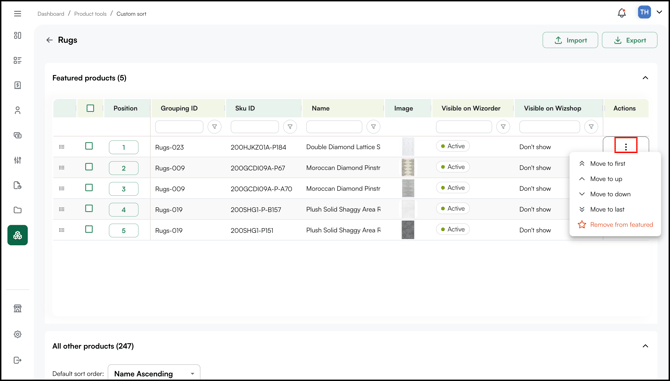Click the Visible on Wizorder filter funnel icon

click(x=503, y=126)
